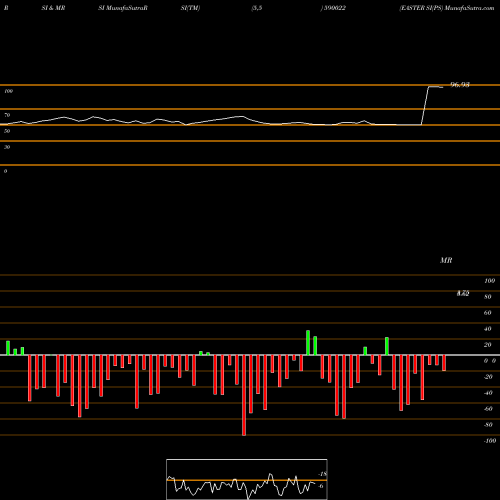Select the 'SI & MR' header text
Screen dimensions: 500x500
[x=53, y=8]
